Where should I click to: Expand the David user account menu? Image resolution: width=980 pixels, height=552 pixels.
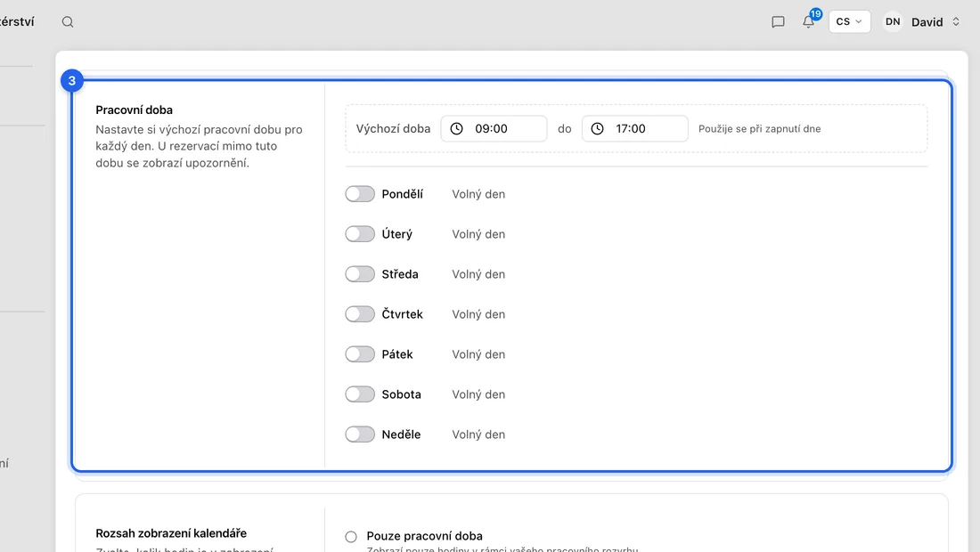[x=935, y=22]
